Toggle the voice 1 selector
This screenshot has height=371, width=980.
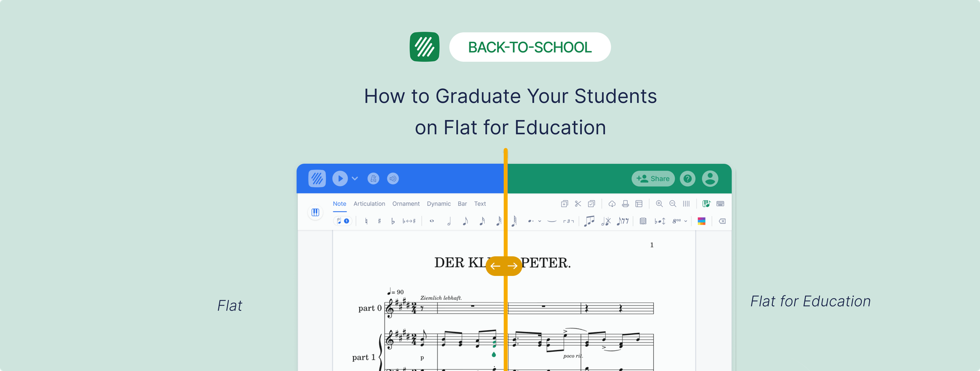tap(343, 221)
